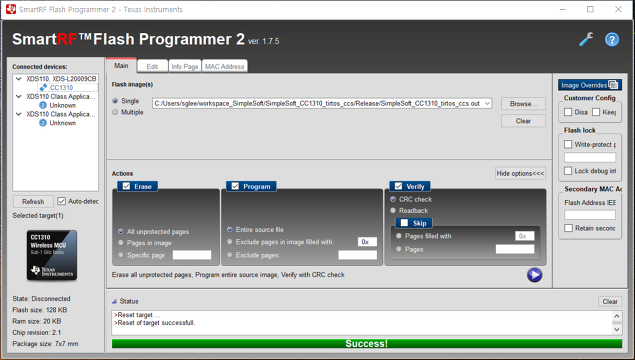Select Multiple flash image mode
The height and width of the screenshot is (360, 635).
[x=115, y=112]
